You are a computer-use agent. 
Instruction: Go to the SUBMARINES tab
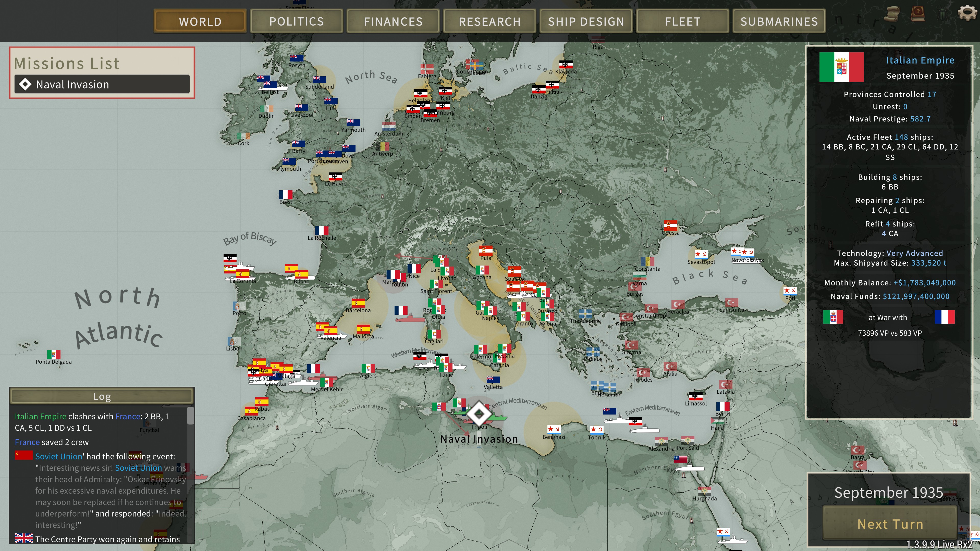[779, 22]
